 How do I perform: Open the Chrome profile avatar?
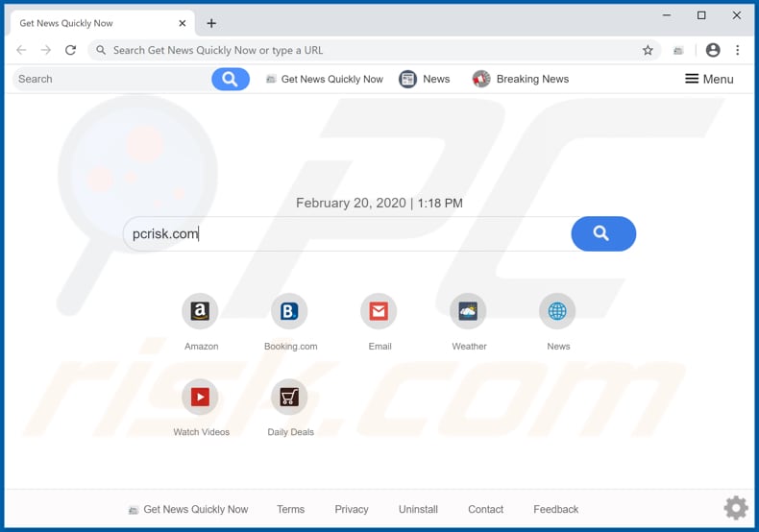[713, 50]
